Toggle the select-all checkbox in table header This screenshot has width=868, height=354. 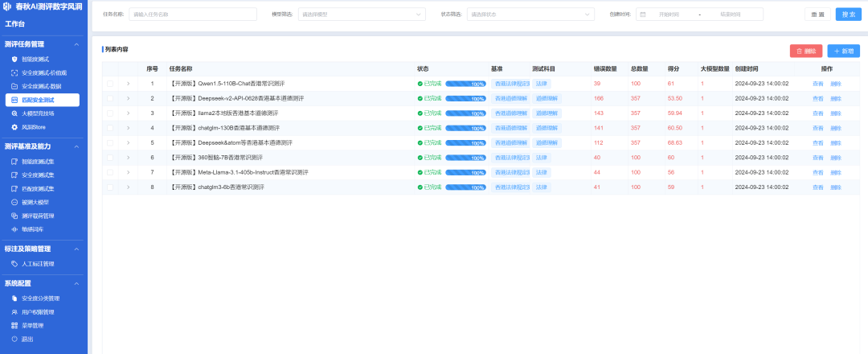tap(110, 68)
